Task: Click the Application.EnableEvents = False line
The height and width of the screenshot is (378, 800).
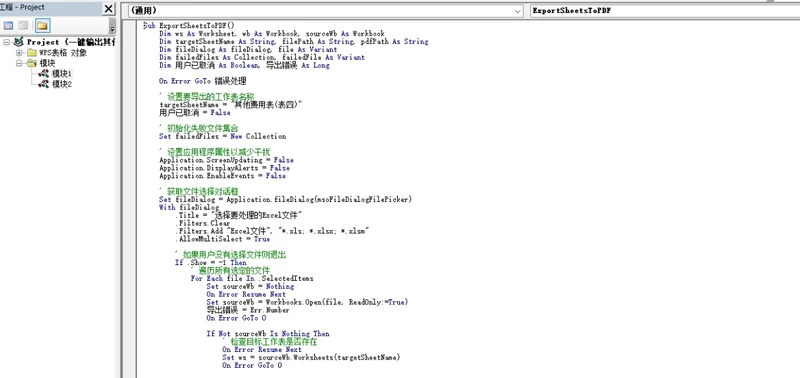Action: point(222,176)
